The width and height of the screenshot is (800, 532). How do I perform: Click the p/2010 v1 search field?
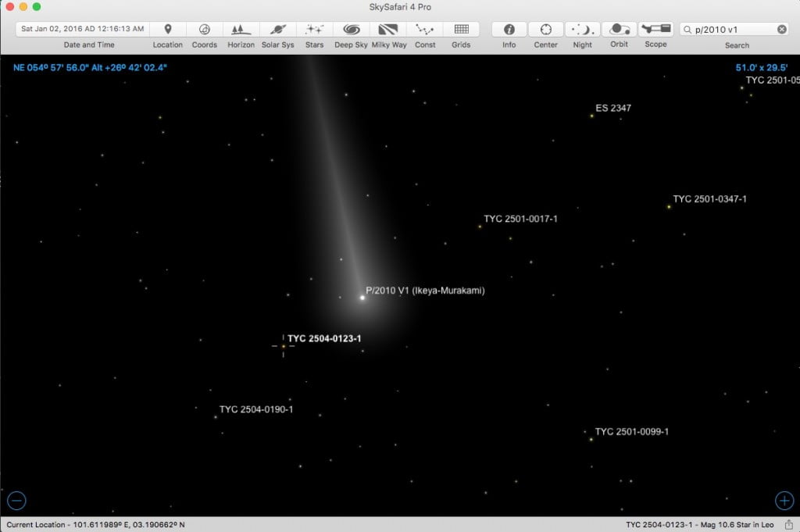[735, 30]
